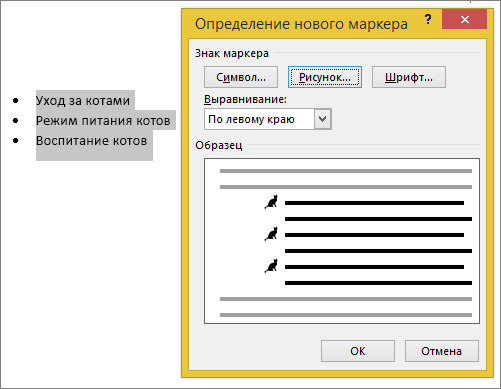Click the Выравнивание: label

pyautogui.click(x=245, y=99)
